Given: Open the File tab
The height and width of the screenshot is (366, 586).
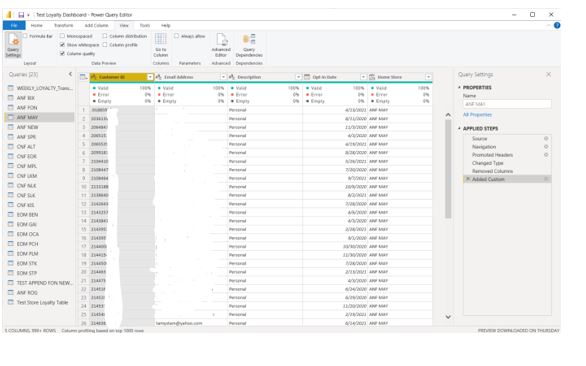Looking at the screenshot, I should (14, 25).
